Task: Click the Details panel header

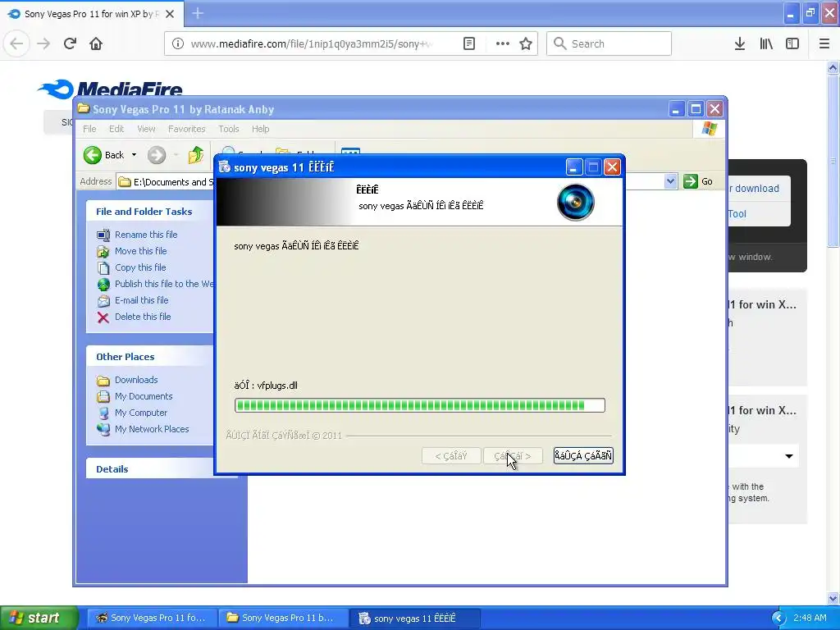Action: (x=149, y=468)
